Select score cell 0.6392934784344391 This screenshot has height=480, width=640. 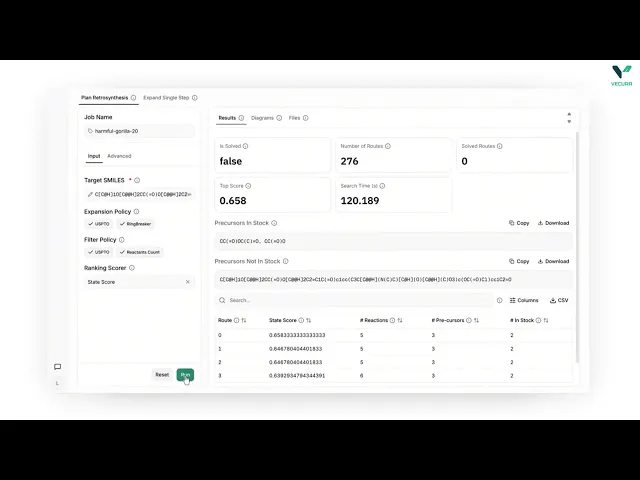(297, 376)
